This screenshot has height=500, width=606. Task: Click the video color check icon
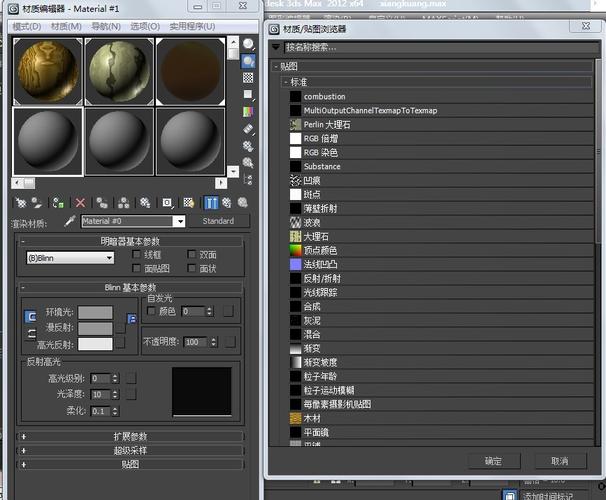pyautogui.click(x=248, y=112)
